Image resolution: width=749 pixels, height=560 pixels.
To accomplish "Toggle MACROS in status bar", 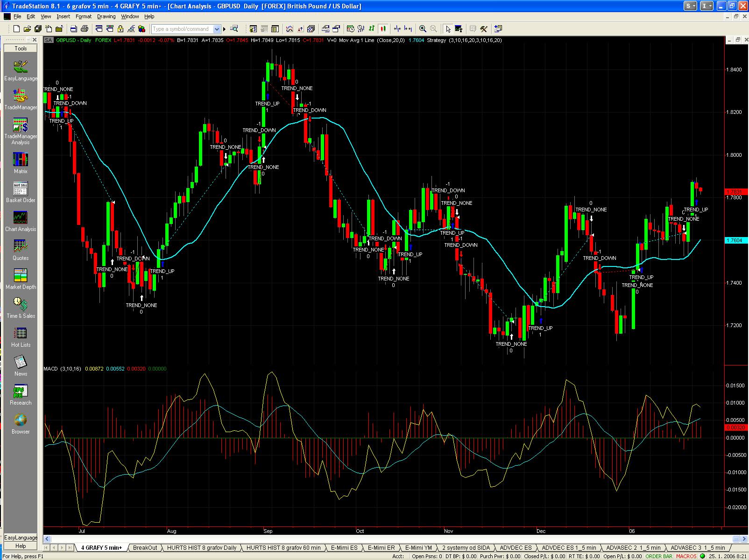I will [686, 556].
